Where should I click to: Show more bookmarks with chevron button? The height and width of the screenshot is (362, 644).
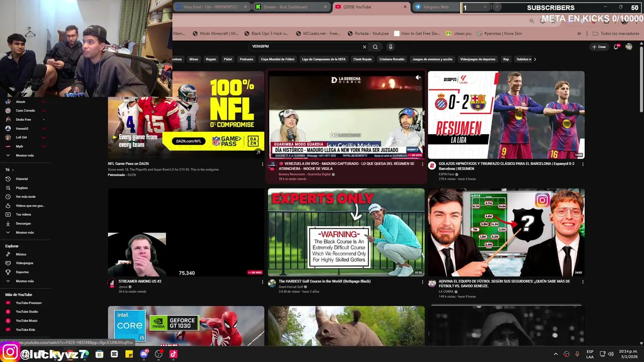pos(579,34)
